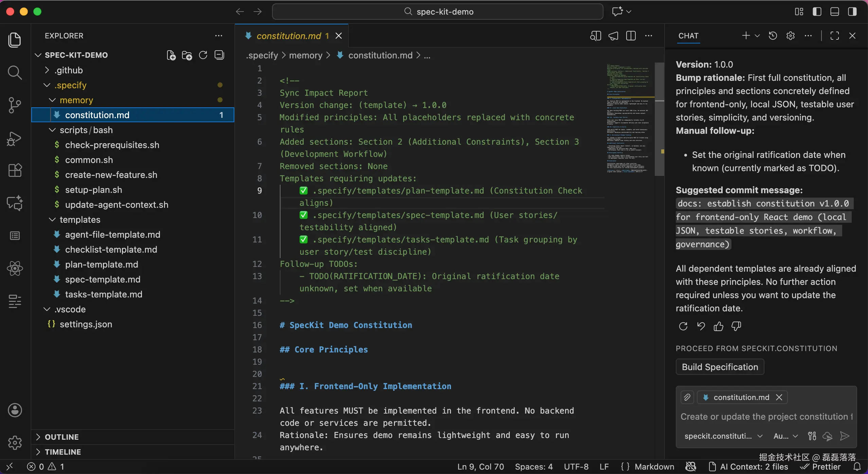Open the Search view in activity bar
This screenshot has height=474, width=868.
15,73
